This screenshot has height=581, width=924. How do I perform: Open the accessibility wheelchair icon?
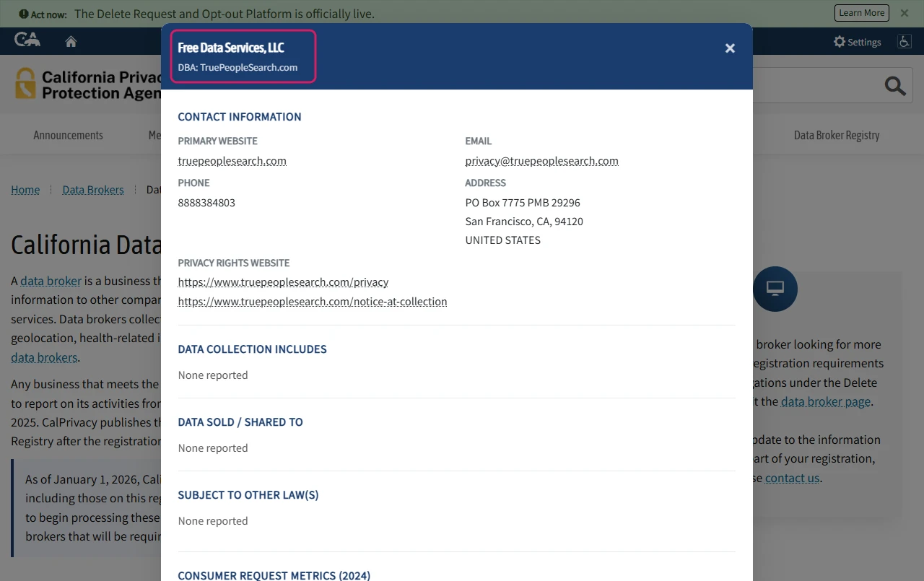click(x=905, y=41)
